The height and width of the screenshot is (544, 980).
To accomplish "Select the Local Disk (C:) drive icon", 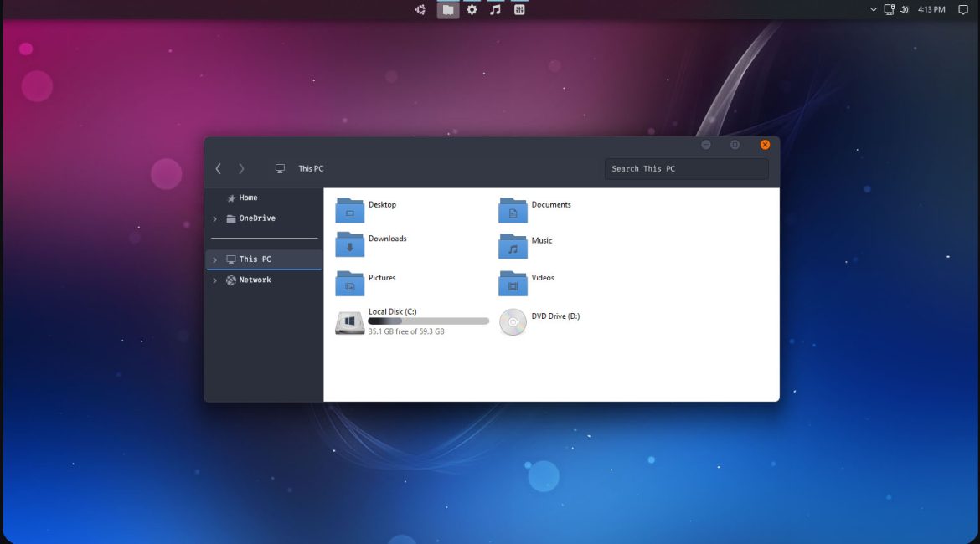I will pyautogui.click(x=349, y=322).
